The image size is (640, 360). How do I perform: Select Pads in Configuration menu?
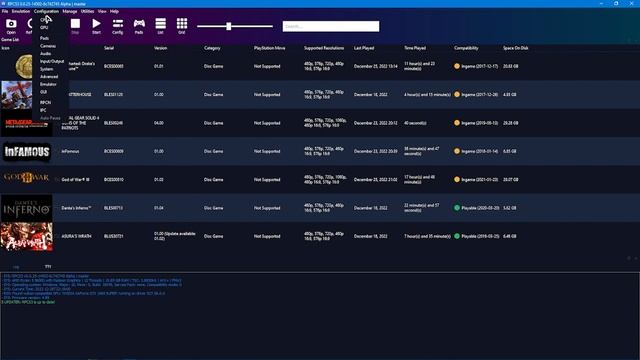(x=44, y=38)
